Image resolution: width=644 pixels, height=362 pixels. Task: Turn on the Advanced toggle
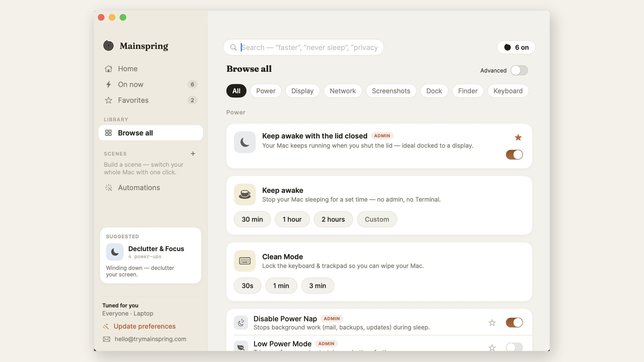coord(519,70)
